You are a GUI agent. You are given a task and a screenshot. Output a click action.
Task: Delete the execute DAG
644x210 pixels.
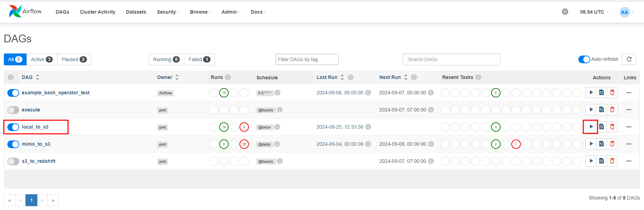pos(612,110)
